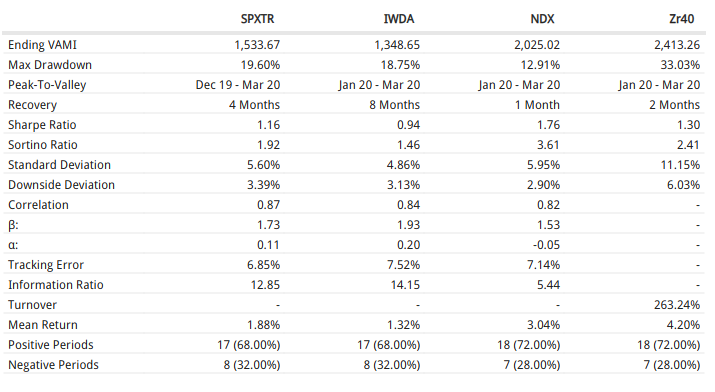Image resolution: width=715 pixels, height=392 pixels.
Task: Select the SPXTR recovery cell 4 Months
Action: click(x=254, y=105)
